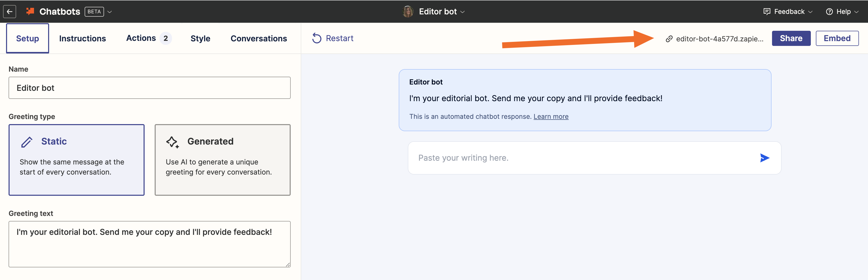This screenshot has width=868, height=280.
Task: Click the Restart circular arrow icon
Action: coord(316,38)
